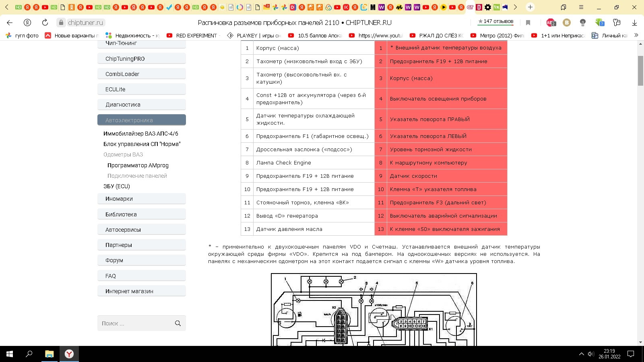Open the Windows Start menu
Image resolution: width=644 pixels, height=362 pixels.
pos(10,354)
